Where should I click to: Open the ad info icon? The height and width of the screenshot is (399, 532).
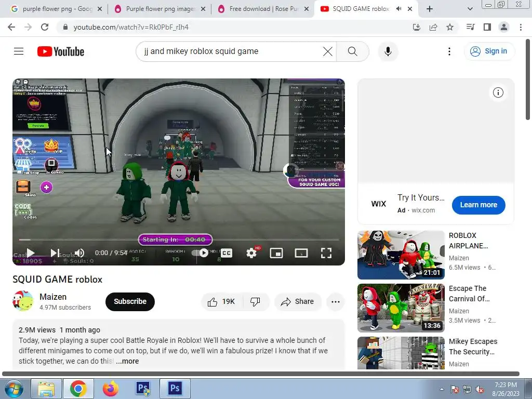click(498, 92)
